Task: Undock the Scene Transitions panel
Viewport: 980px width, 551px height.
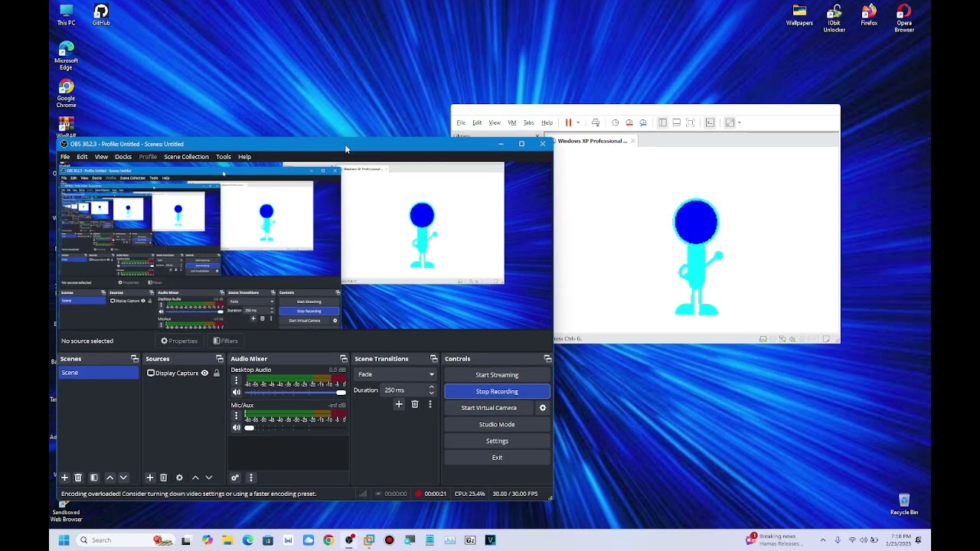Action: click(x=433, y=359)
